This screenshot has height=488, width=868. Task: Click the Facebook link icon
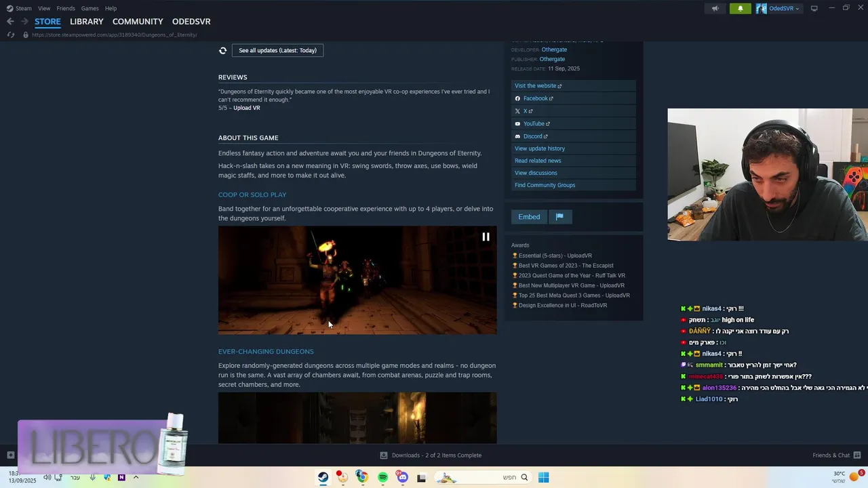pos(517,98)
